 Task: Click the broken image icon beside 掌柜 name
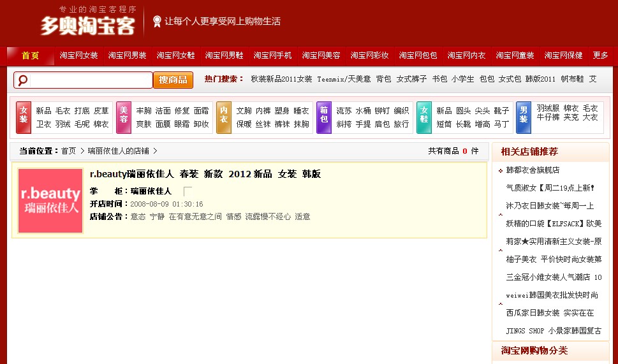click(188, 191)
